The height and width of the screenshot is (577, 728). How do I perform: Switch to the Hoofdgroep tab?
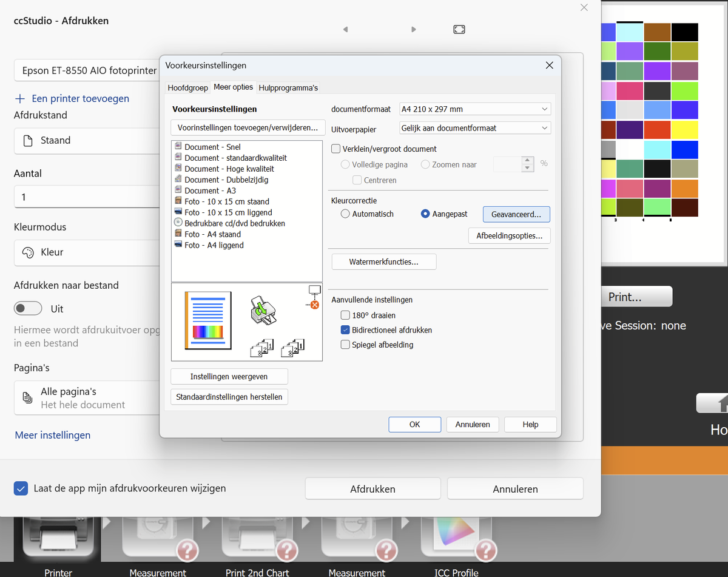[188, 87]
